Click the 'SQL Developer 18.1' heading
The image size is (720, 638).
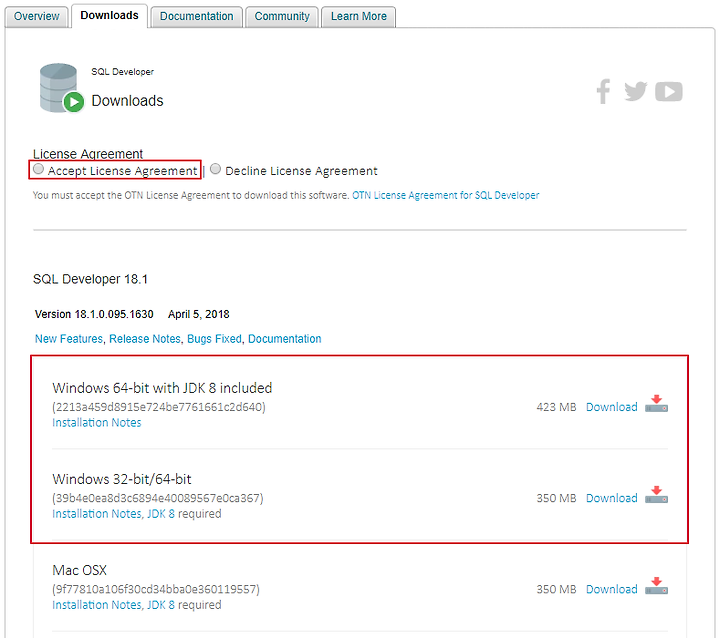[90, 279]
